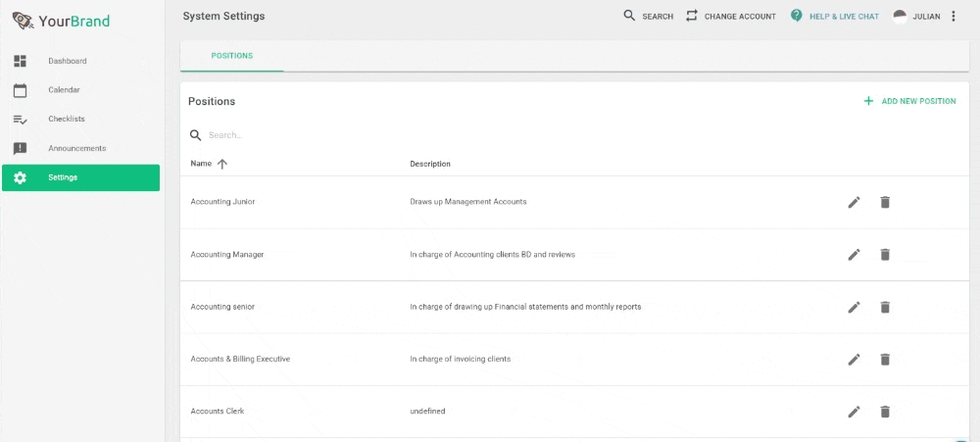
Task: Click the YourBrand brand name
Action: 73,22
